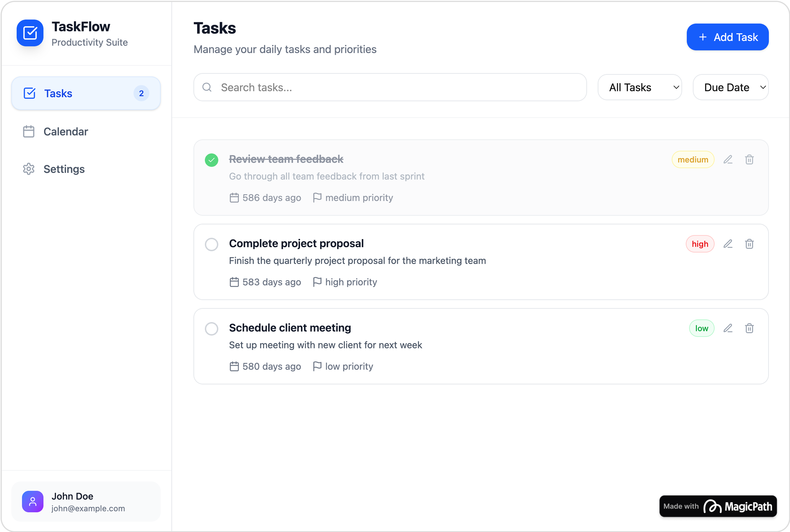Open the Made with MagicPath link
The height and width of the screenshot is (532, 790).
point(718,506)
